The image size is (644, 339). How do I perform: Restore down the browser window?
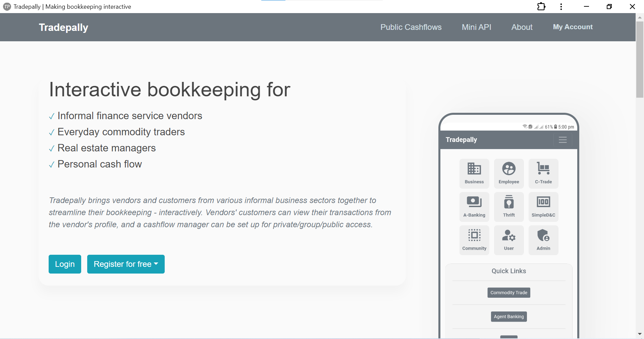609,7
